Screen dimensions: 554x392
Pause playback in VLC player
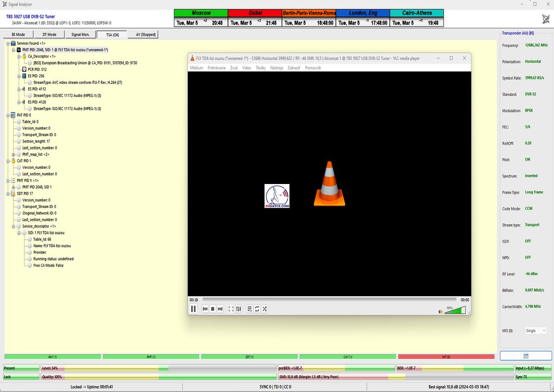point(193,309)
